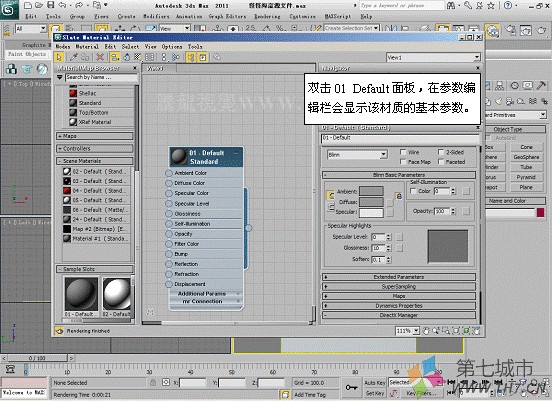
Task: Click the Add Time Tag label
Action: (x=310, y=395)
